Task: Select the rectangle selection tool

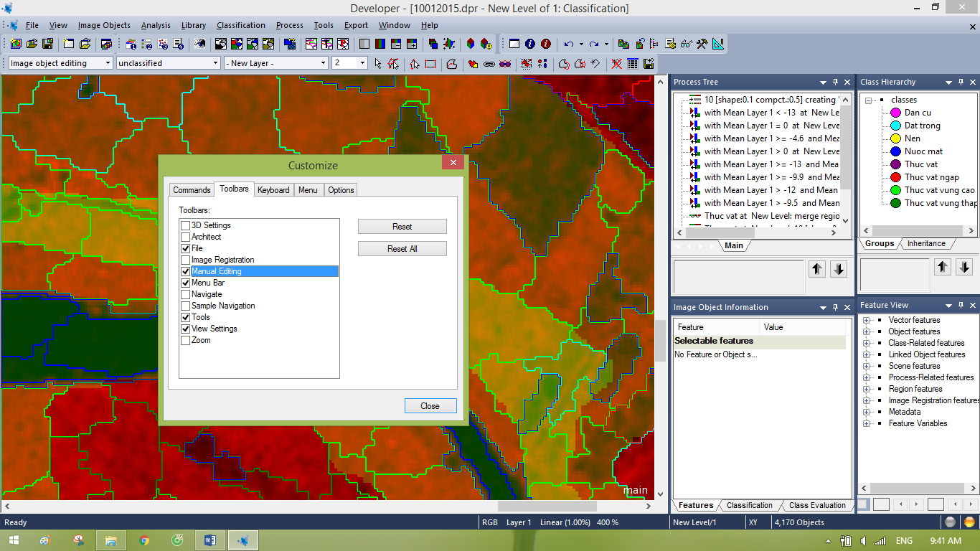Action: point(430,63)
